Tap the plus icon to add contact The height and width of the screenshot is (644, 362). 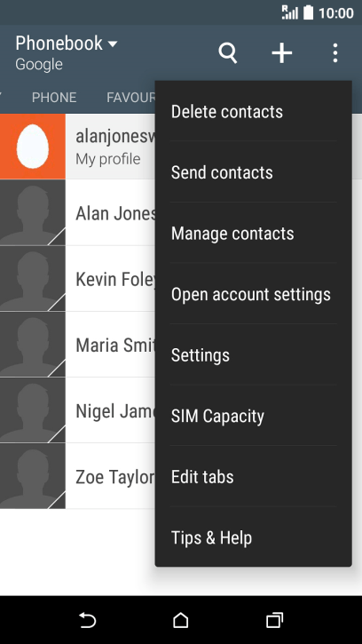(x=282, y=53)
